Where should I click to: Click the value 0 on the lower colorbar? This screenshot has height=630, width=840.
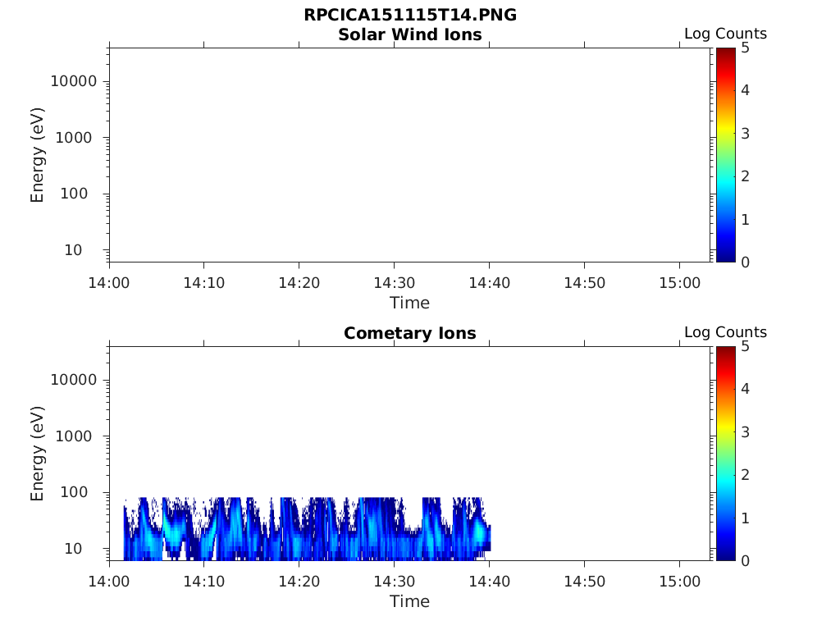(x=745, y=561)
